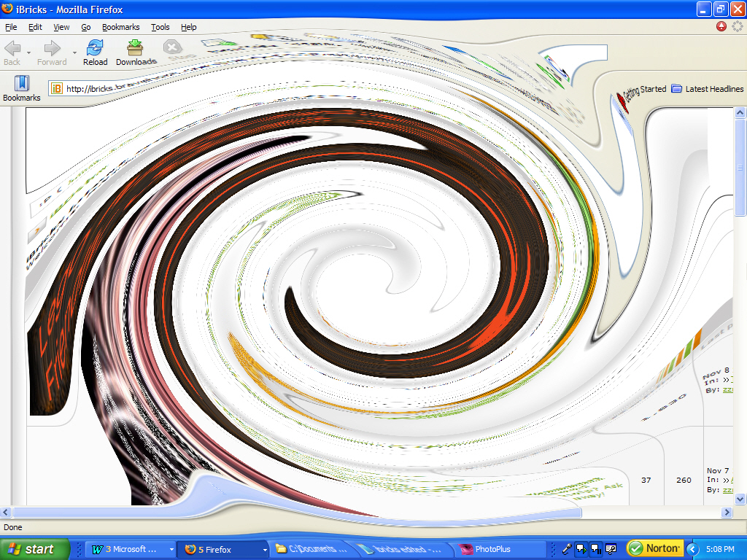
Task: Click the Nov 8 date text
Action: click(716, 372)
